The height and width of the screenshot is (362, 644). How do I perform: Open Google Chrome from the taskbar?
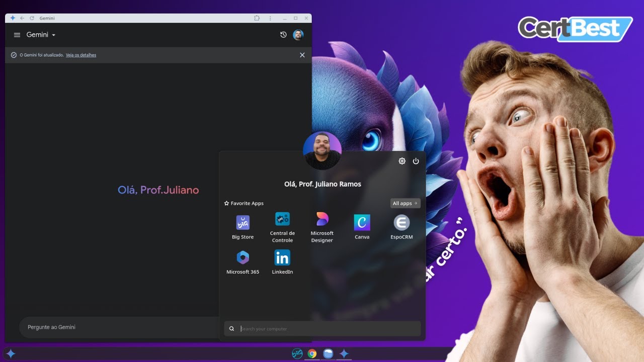pos(312,354)
